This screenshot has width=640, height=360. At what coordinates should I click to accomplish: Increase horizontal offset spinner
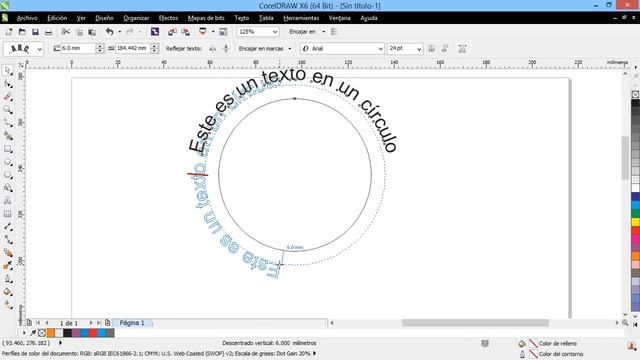click(x=154, y=46)
